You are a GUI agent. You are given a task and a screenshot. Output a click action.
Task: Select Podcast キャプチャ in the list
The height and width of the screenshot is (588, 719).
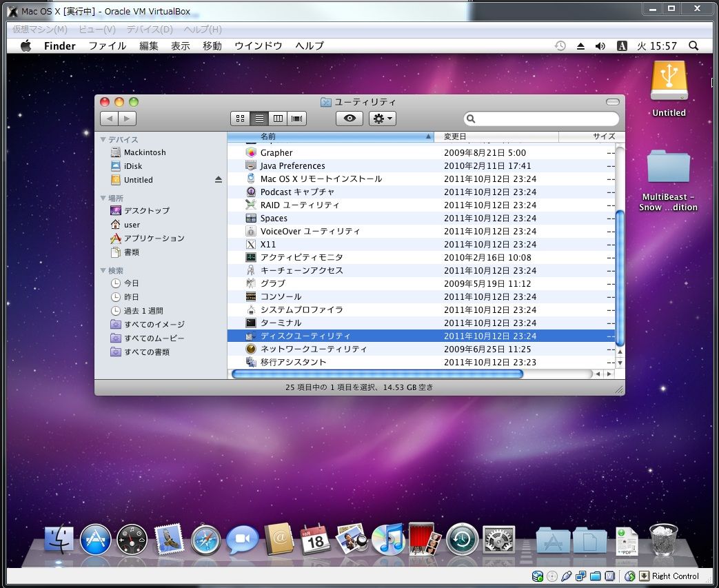tap(421, 192)
